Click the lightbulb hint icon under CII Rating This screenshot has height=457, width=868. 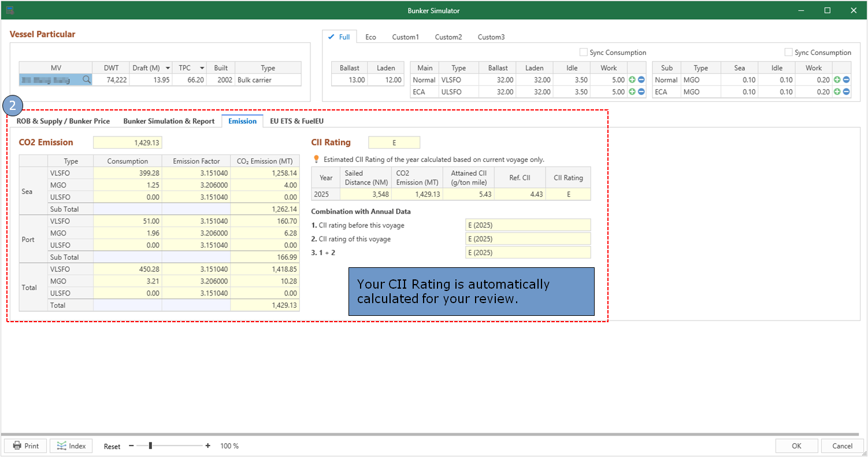(x=316, y=159)
